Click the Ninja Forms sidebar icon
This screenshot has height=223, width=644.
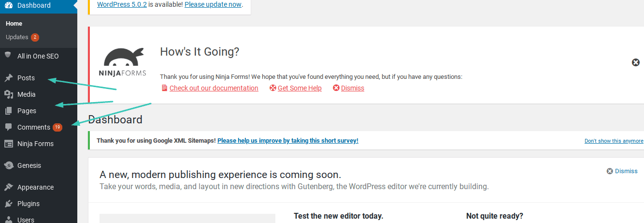(8, 144)
